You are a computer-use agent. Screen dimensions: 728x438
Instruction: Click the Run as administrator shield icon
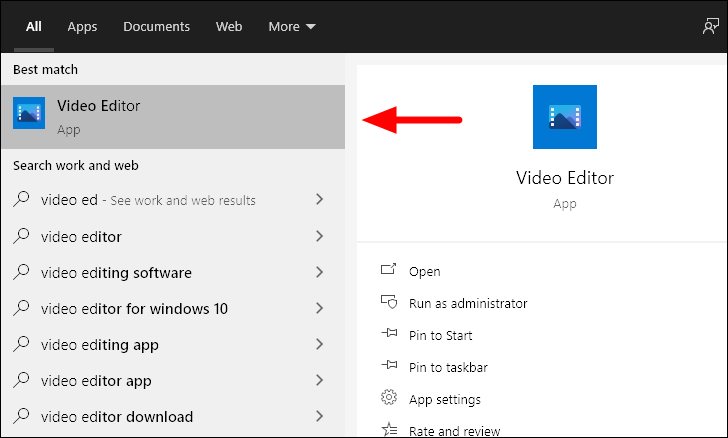pyautogui.click(x=389, y=302)
